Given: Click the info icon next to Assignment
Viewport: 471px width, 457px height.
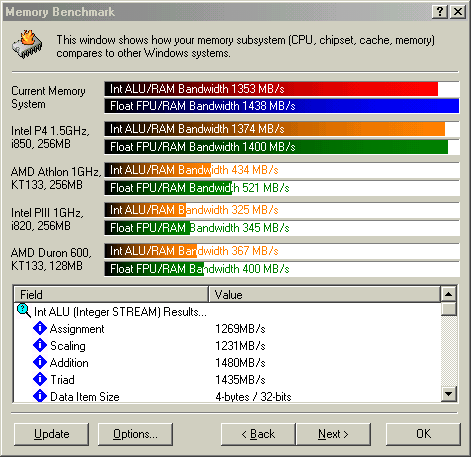Looking at the screenshot, I should point(40,328).
